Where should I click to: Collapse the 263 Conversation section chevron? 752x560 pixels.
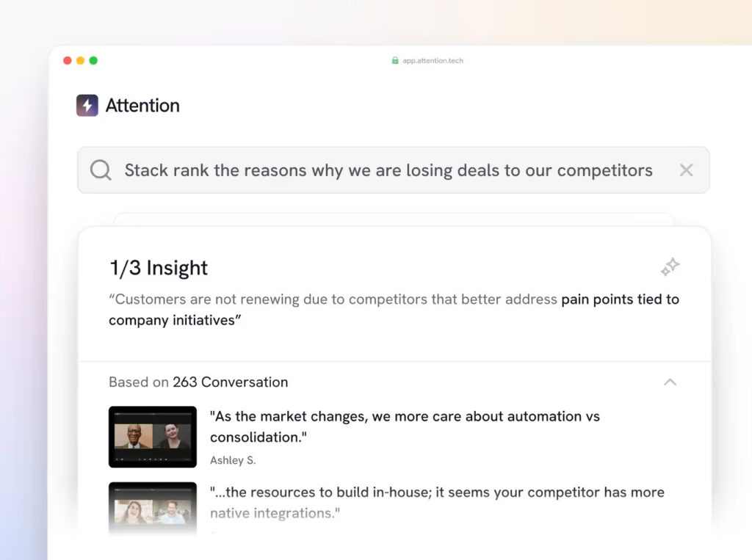670,382
